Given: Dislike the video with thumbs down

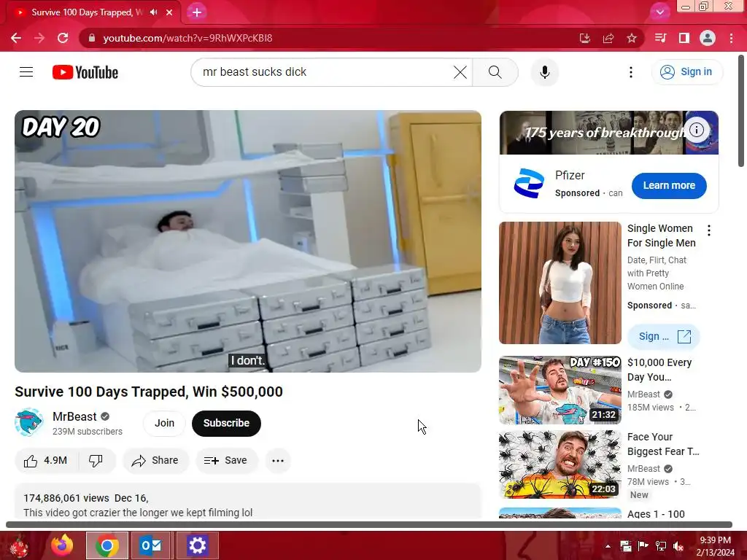Looking at the screenshot, I should pyautogui.click(x=96, y=461).
